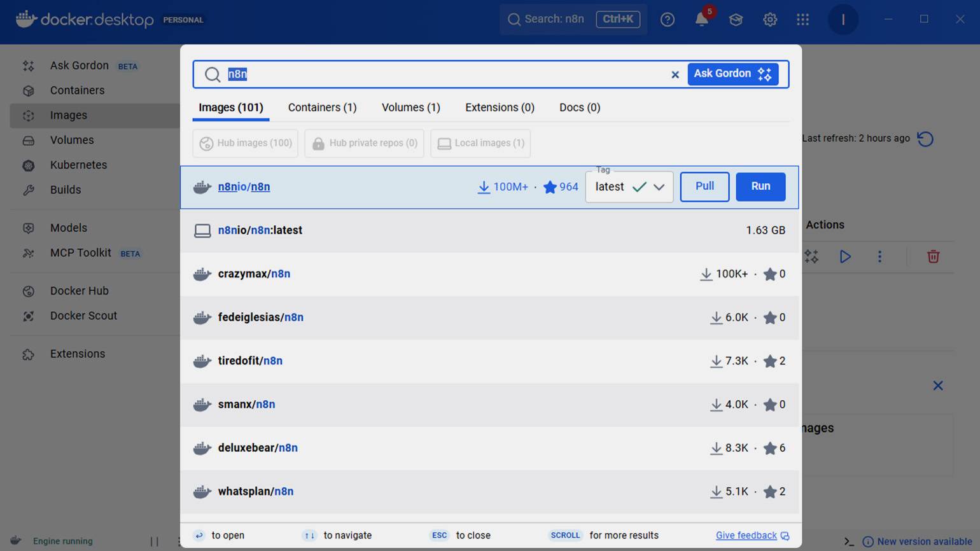Clear the n8n search text
This screenshot has width=980, height=551.
(675, 74)
